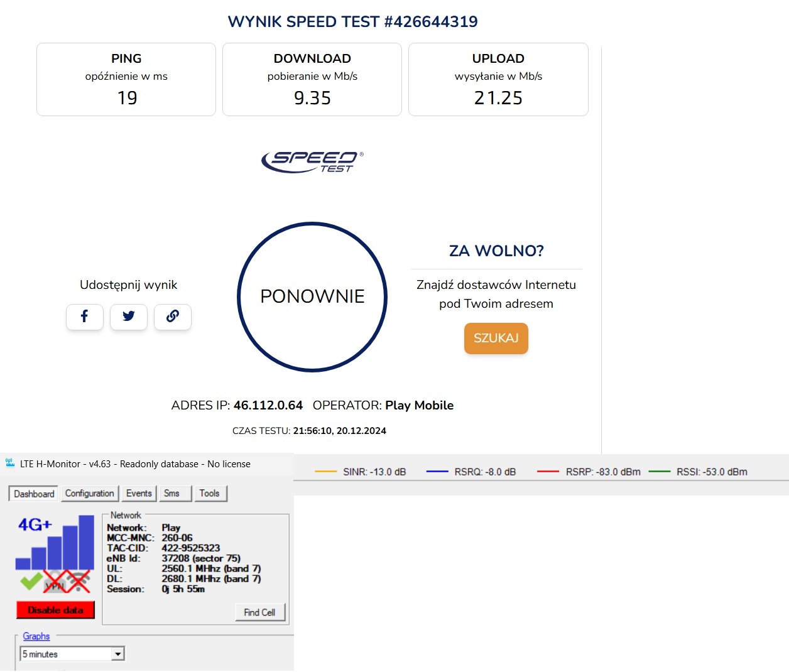Click the test time 21:56:10, 20.12.2024

(340, 431)
